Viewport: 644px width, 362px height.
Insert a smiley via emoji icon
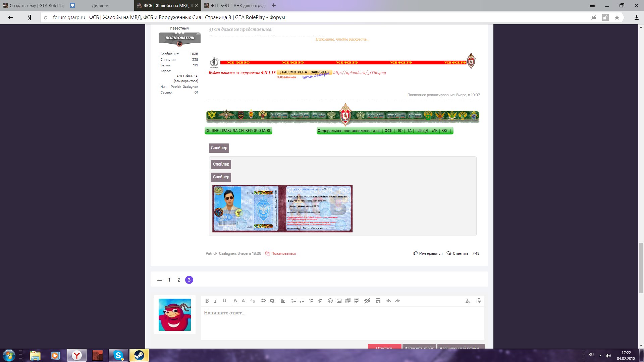pyautogui.click(x=330, y=301)
